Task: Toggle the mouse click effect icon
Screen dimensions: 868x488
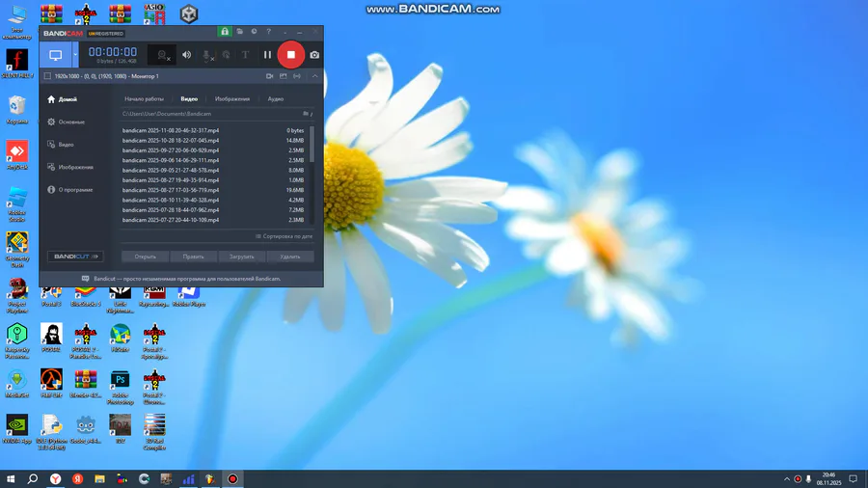Action: [226, 55]
